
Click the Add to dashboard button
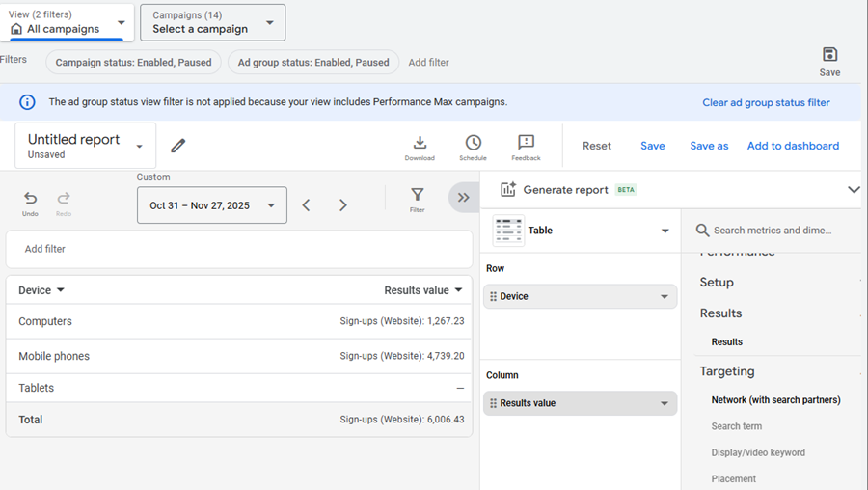(793, 146)
